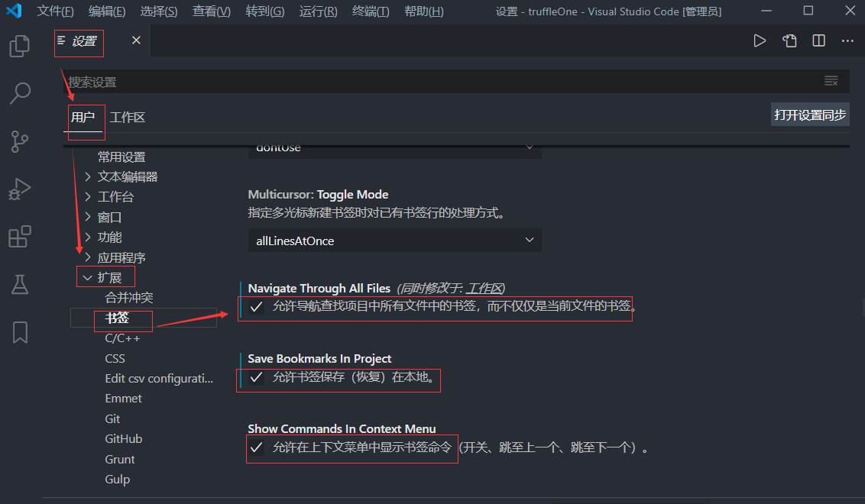Open the dontUse dropdown at top
Image resolution: width=865 pixels, height=504 pixels.
(394, 152)
